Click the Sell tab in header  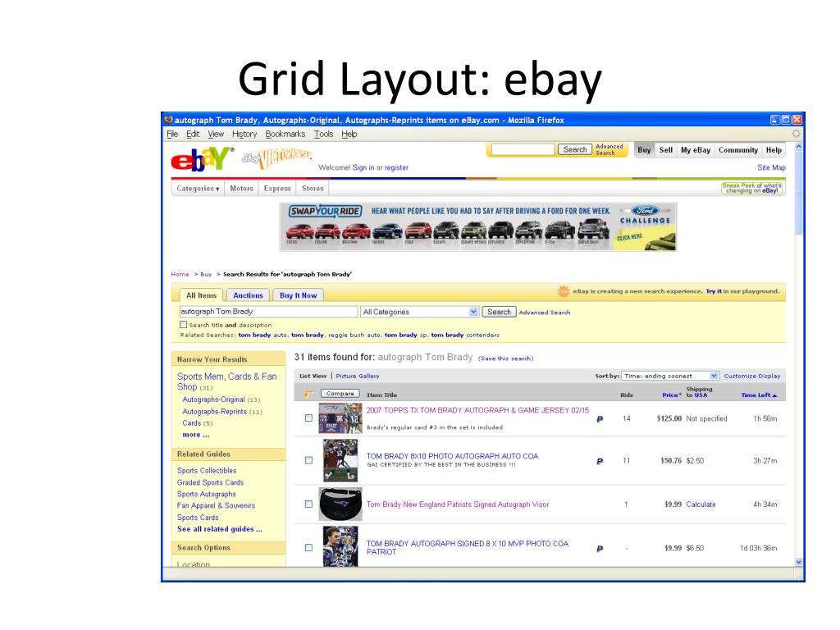click(666, 150)
